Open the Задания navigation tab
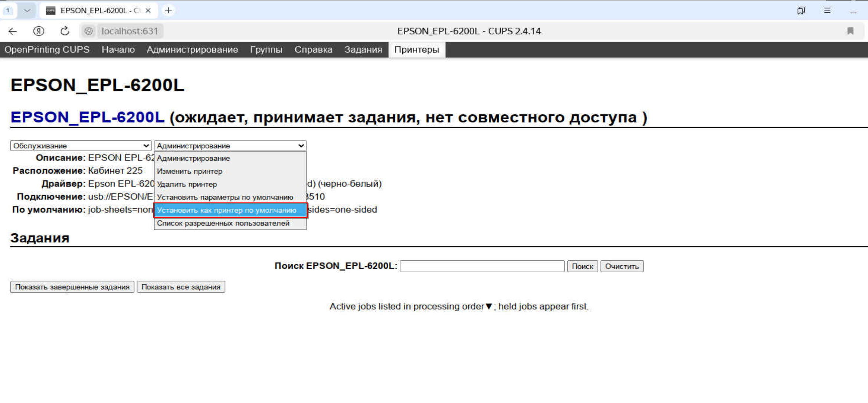The width and height of the screenshot is (868, 403). pos(363,49)
